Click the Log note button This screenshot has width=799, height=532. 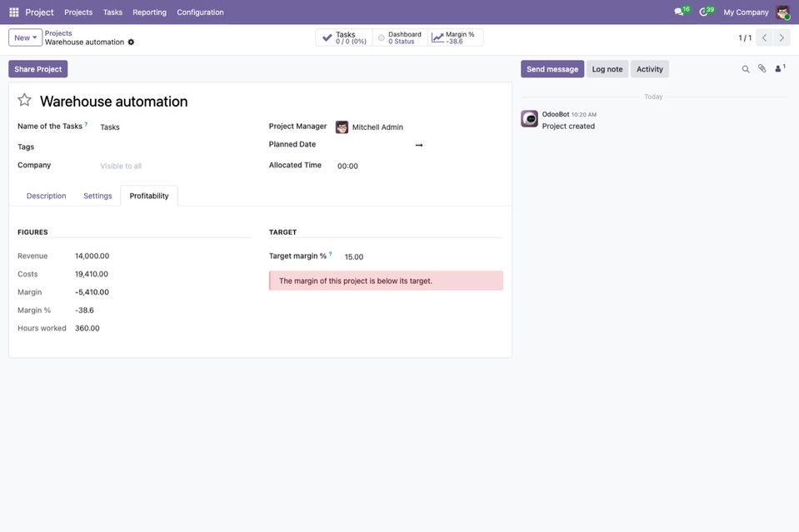[607, 69]
